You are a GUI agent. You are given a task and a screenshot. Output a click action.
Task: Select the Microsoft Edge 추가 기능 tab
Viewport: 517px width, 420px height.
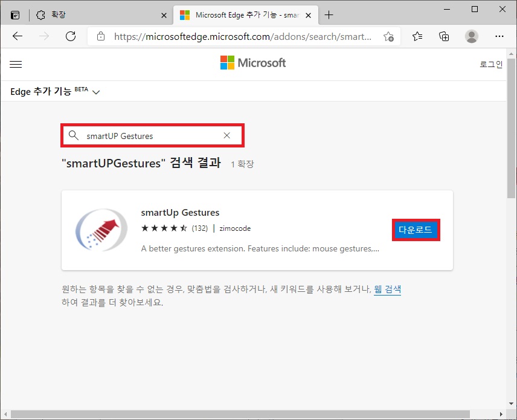point(246,15)
